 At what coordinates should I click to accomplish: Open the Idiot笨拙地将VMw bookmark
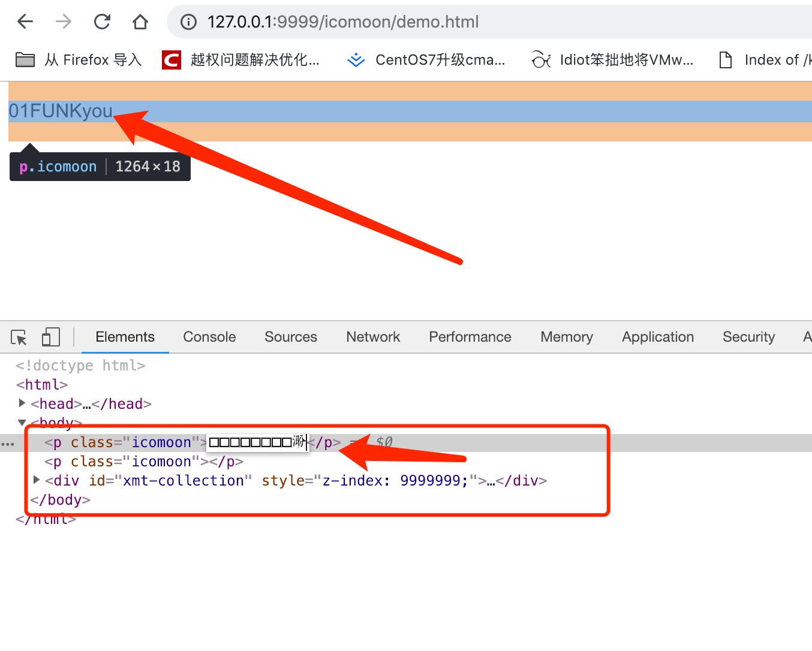pos(612,60)
